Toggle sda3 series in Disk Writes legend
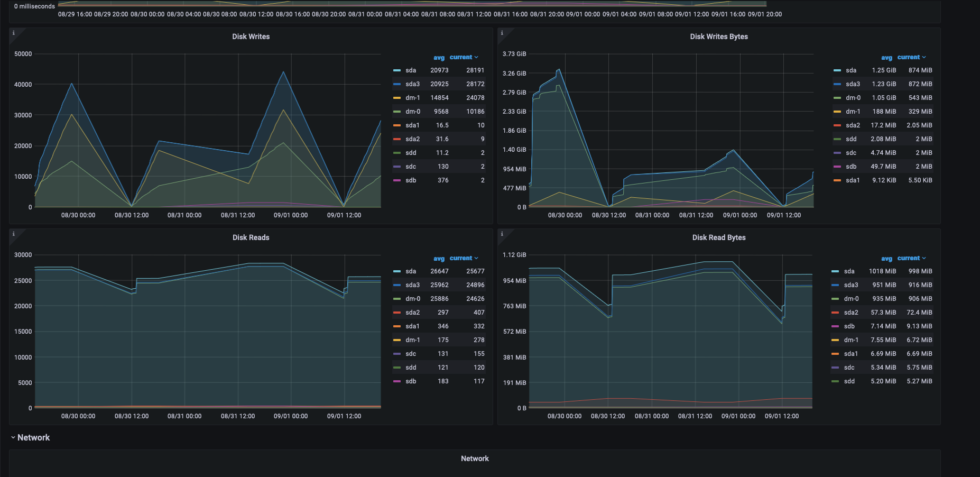Viewport: 980px width, 477px height. 412,84
